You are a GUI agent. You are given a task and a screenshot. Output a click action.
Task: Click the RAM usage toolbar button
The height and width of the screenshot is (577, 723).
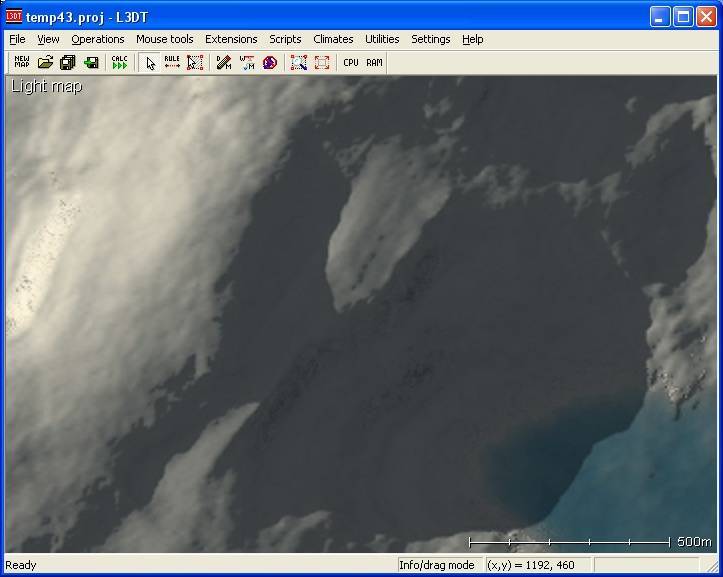[x=374, y=62]
